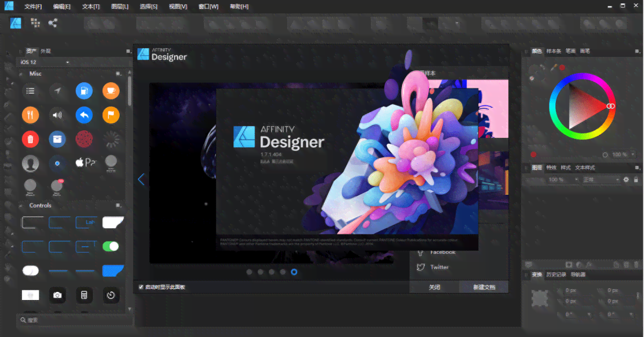
Task: Pick a shade in the color triangle
Action: tap(583, 106)
